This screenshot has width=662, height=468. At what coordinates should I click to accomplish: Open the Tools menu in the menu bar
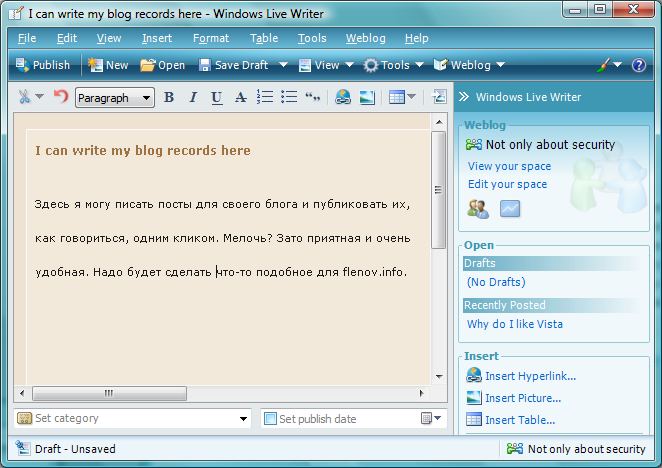(312, 38)
